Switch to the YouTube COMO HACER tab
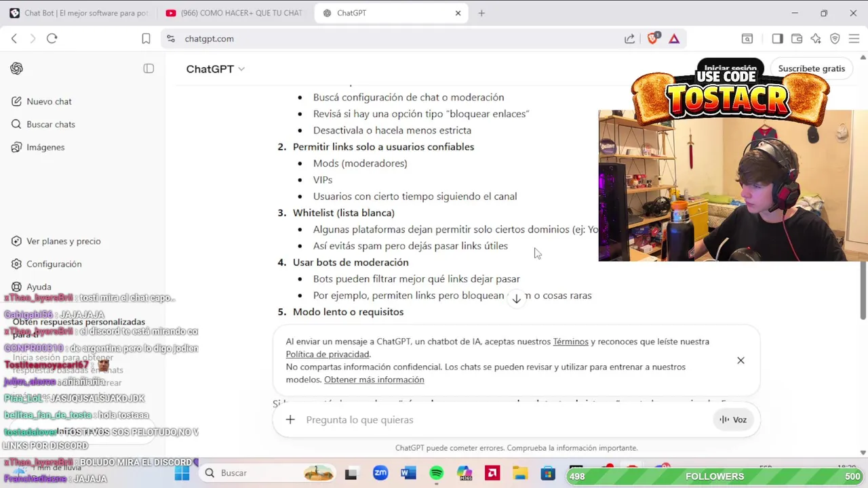 235,13
